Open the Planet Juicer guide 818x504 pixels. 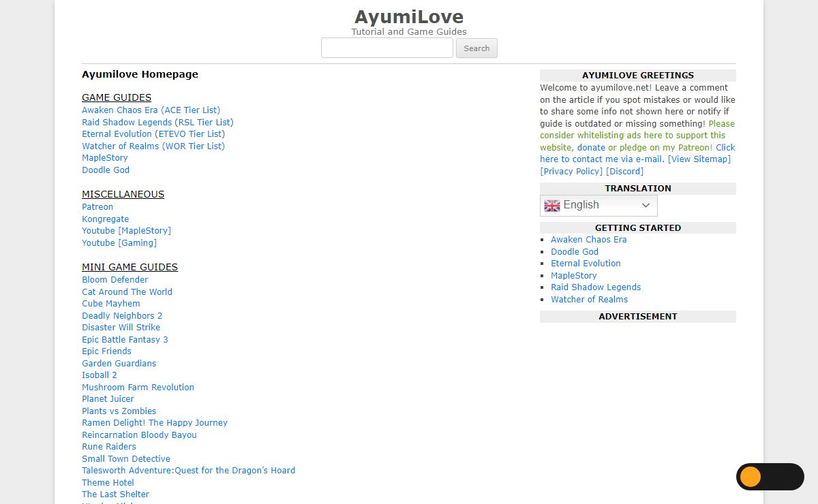[x=108, y=399]
